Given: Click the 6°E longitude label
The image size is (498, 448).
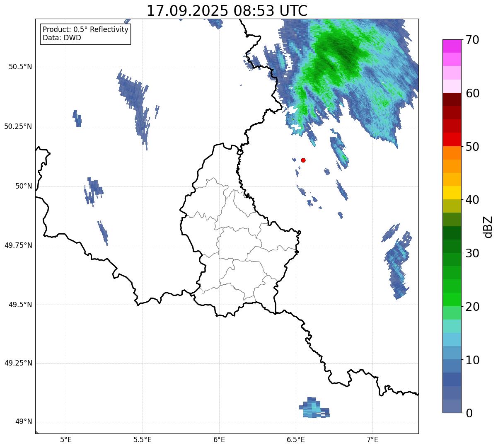Looking at the screenshot, I should tap(219, 440).
